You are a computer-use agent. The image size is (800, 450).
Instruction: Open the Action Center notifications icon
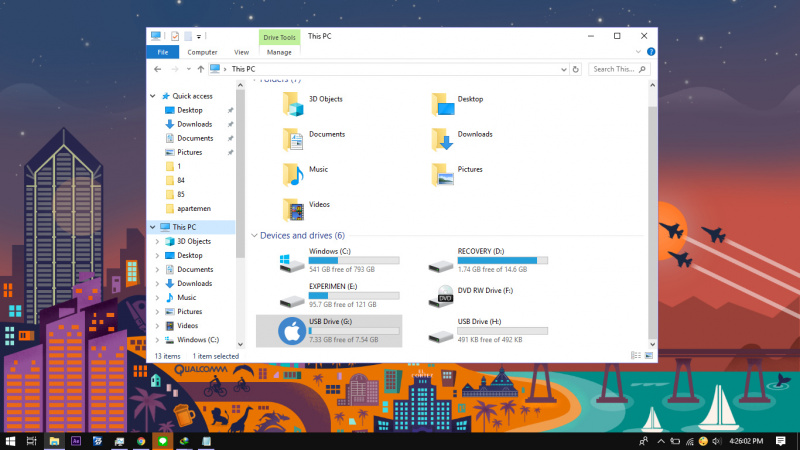(x=780, y=441)
